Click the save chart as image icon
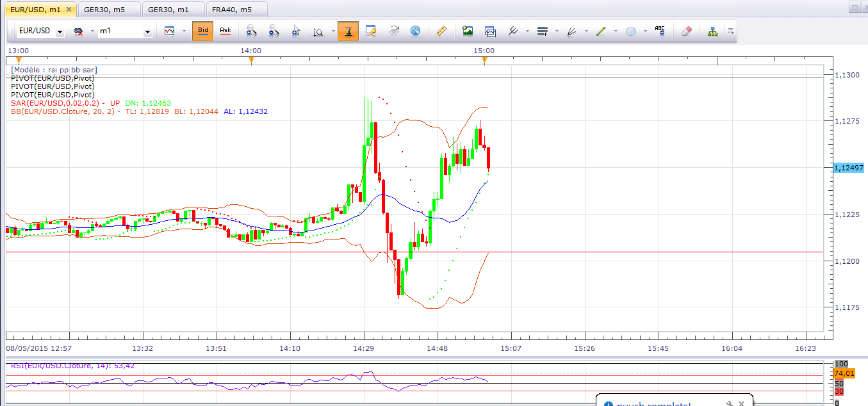This screenshot has width=868, height=406. pyautogui.click(x=468, y=31)
